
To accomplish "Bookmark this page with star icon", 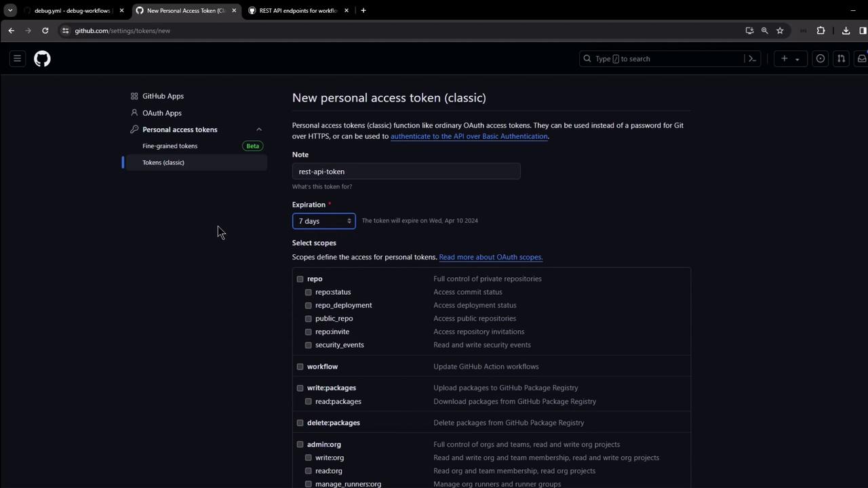I will (x=780, y=30).
